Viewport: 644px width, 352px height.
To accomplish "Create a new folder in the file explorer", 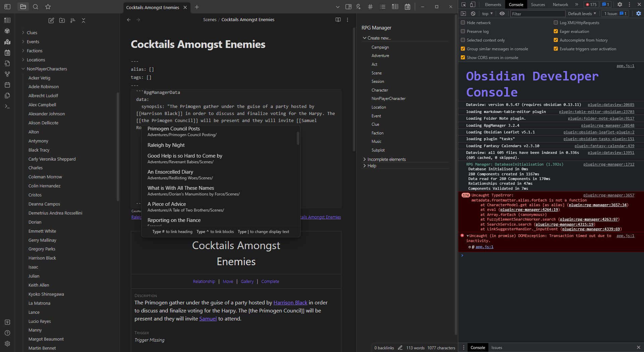I will [62, 20].
